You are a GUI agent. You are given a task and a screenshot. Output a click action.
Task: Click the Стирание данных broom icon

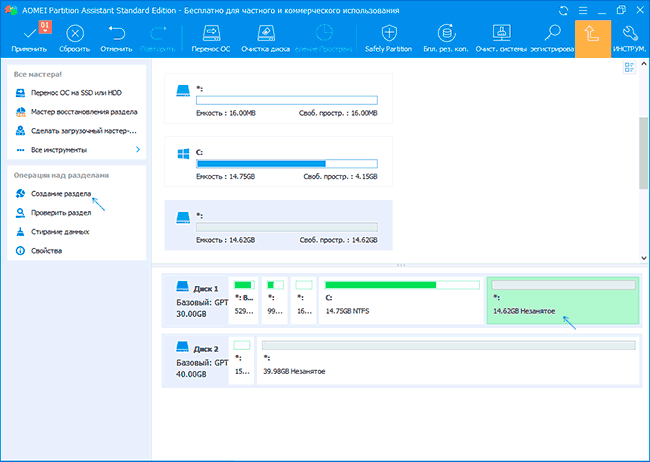(x=20, y=232)
